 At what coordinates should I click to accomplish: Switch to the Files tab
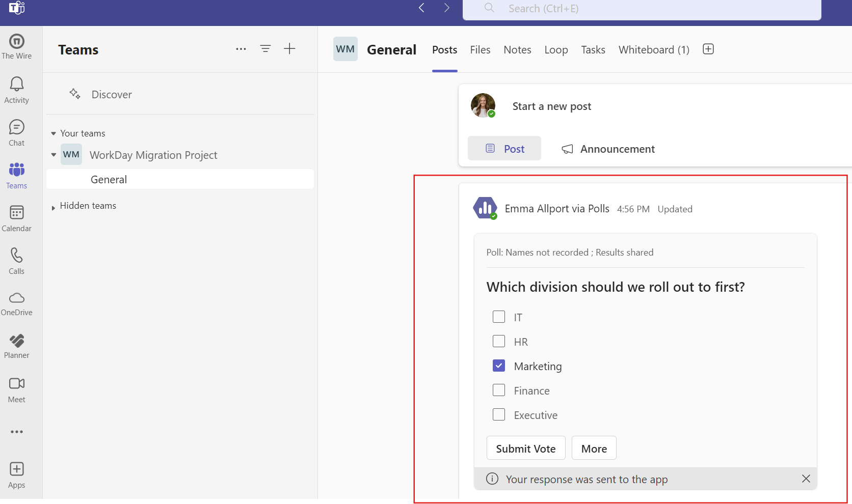480,50
